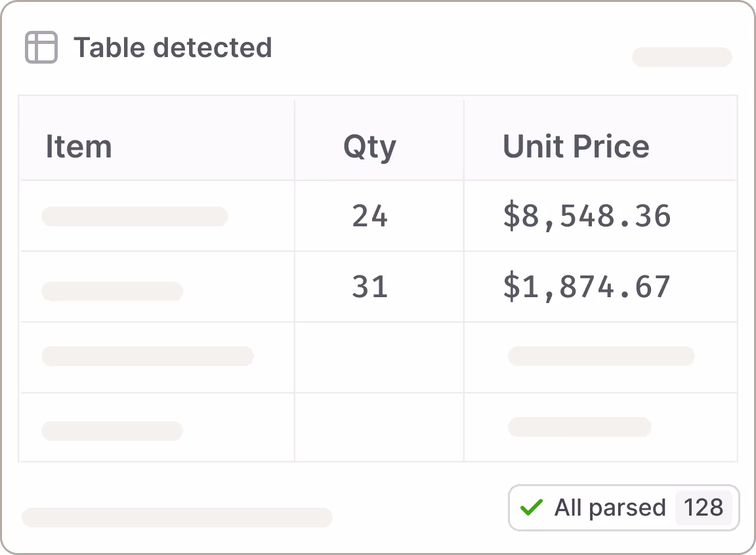The image size is (756, 555).
Task: Select the Item column header
Action: [79, 146]
